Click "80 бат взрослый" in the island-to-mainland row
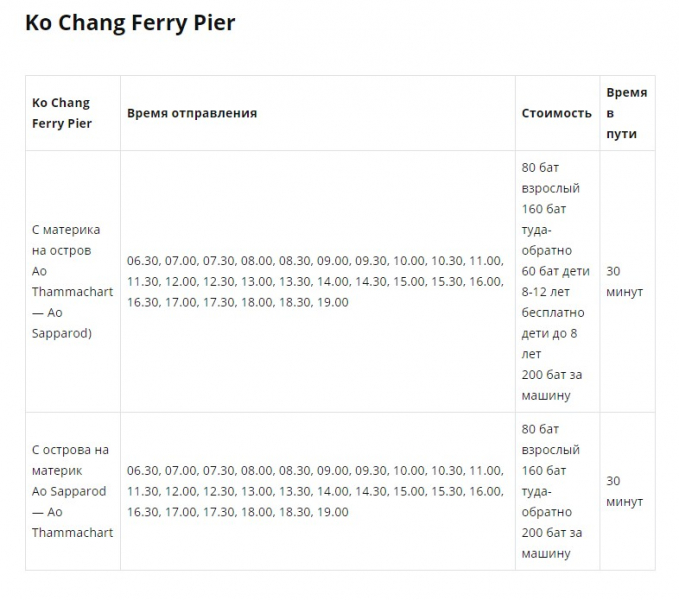The image size is (679, 600). click(550, 439)
